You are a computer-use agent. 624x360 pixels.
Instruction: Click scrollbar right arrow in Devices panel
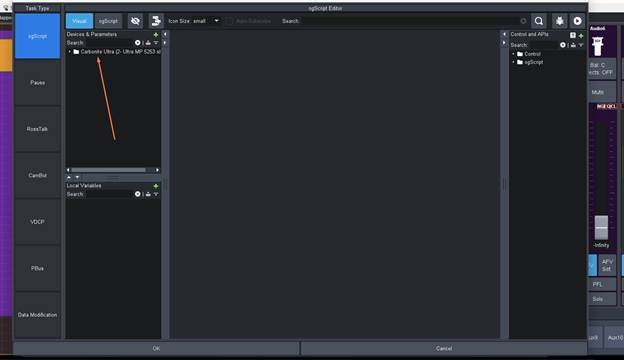(x=158, y=170)
